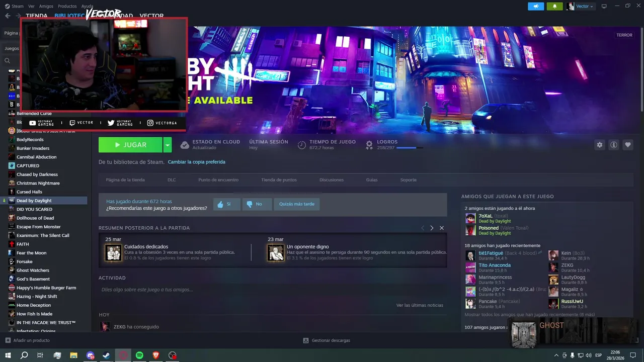This screenshot has height=362, width=644.
Task: Click Ver las últimas noticias link
Action: [x=420, y=305]
